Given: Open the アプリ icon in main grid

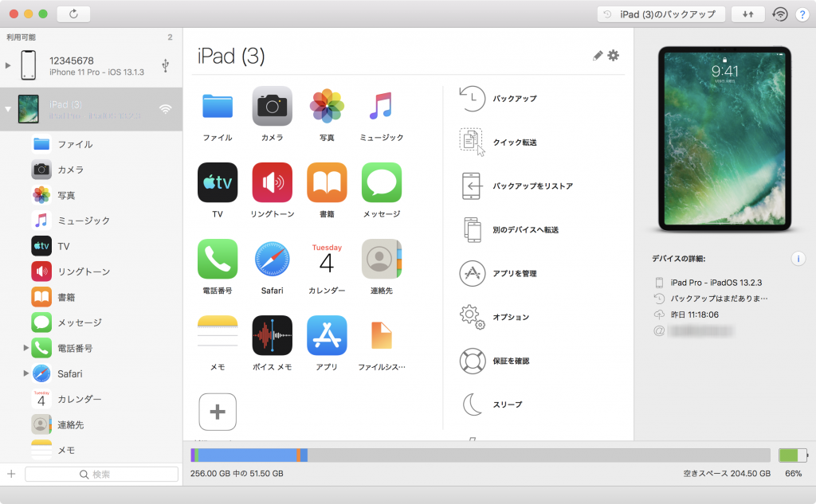Looking at the screenshot, I should pos(327,335).
